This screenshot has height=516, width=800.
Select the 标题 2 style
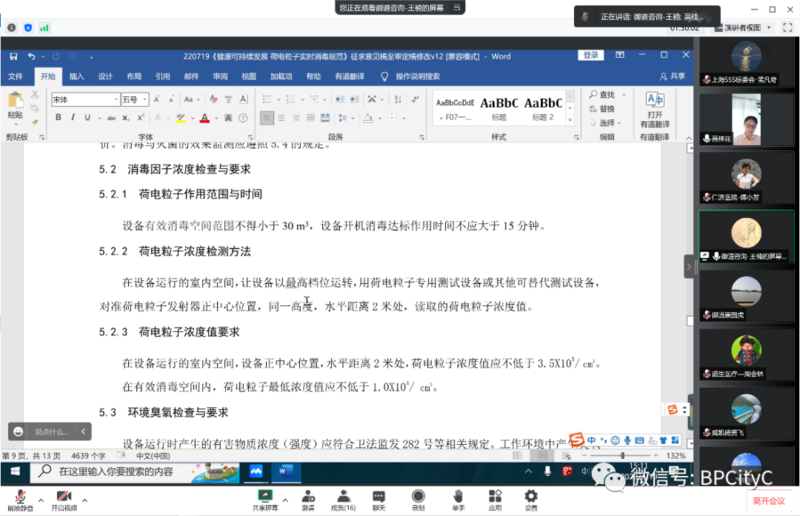pyautogui.click(x=543, y=109)
